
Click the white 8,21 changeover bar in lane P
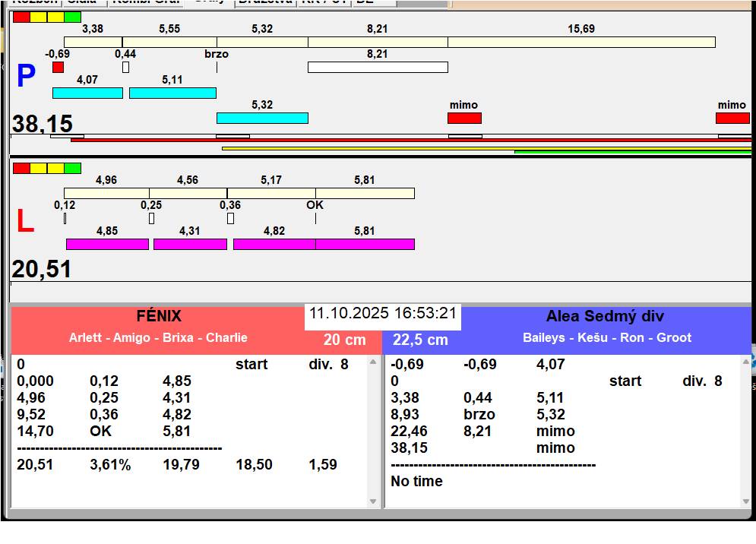[x=378, y=67]
